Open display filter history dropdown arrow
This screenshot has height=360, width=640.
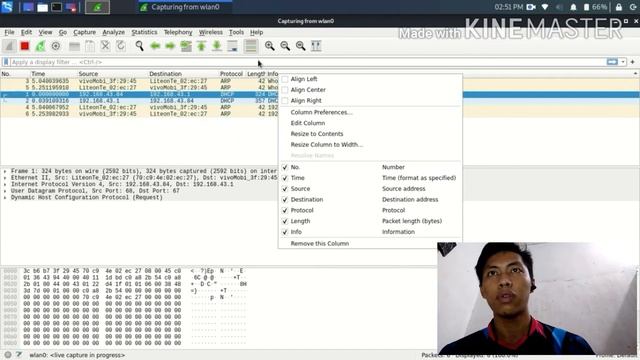[x=623, y=62]
